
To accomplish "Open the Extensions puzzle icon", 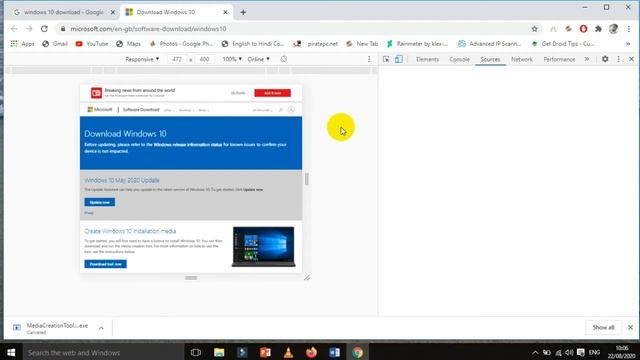I will pos(598,29).
